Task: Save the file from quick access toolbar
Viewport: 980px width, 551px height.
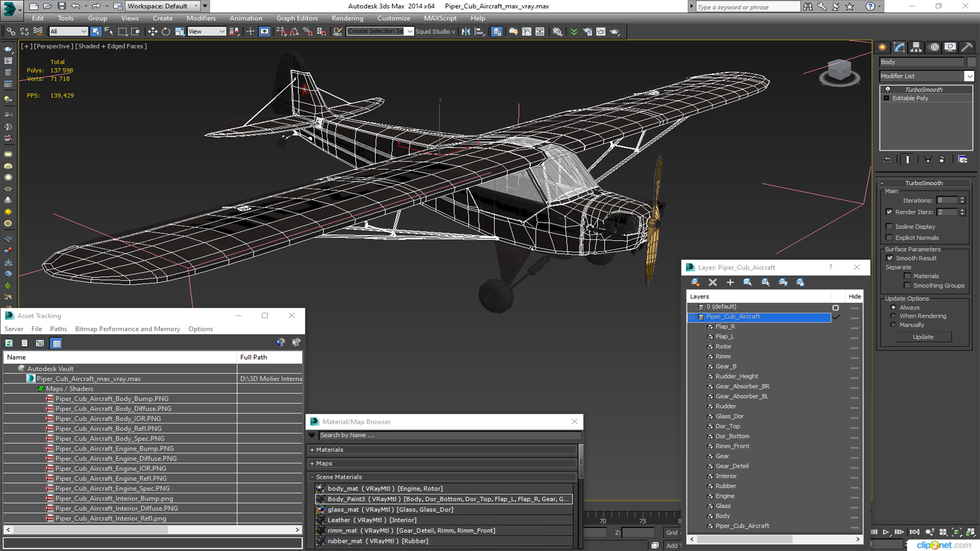Action: tap(61, 6)
